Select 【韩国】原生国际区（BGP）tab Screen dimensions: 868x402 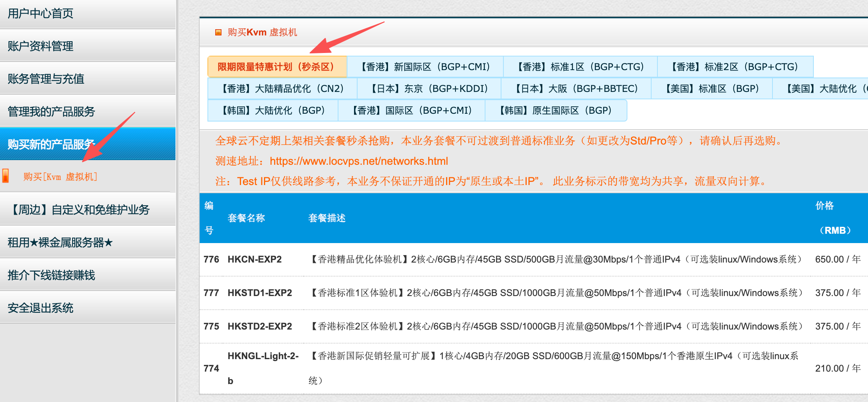coord(556,111)
